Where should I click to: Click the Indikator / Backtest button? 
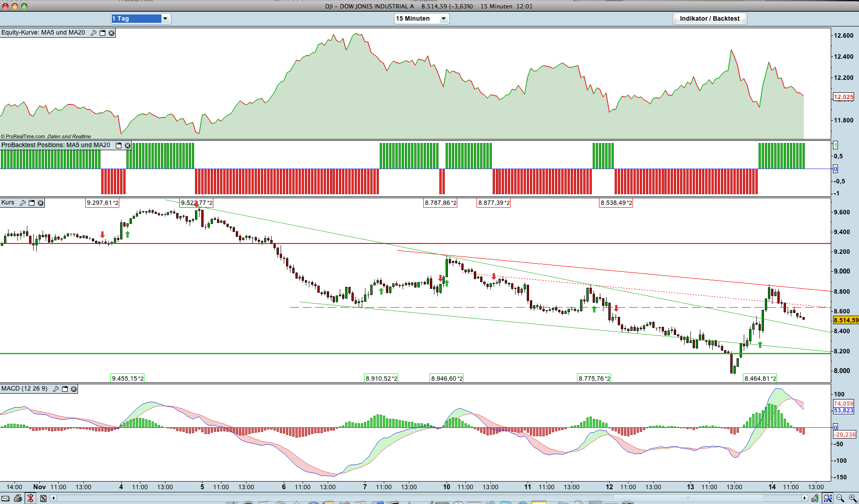click(x=710, y=18)
